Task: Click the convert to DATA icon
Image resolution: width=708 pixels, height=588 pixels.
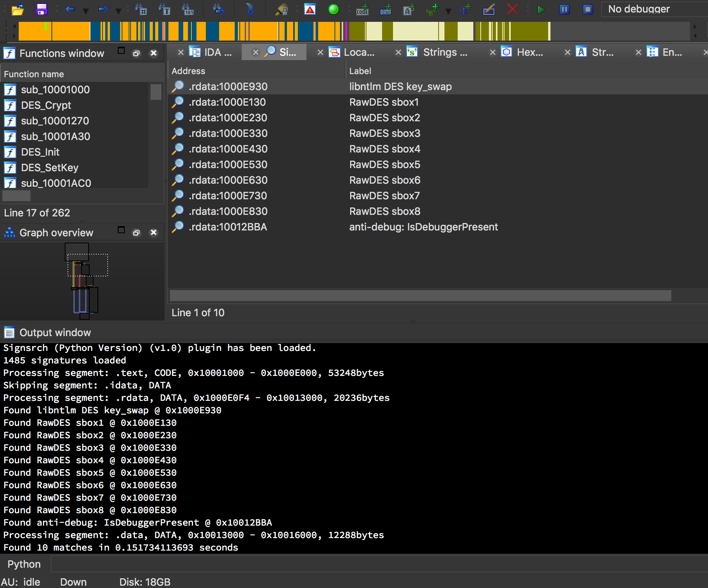Action: tap(386, 9)
